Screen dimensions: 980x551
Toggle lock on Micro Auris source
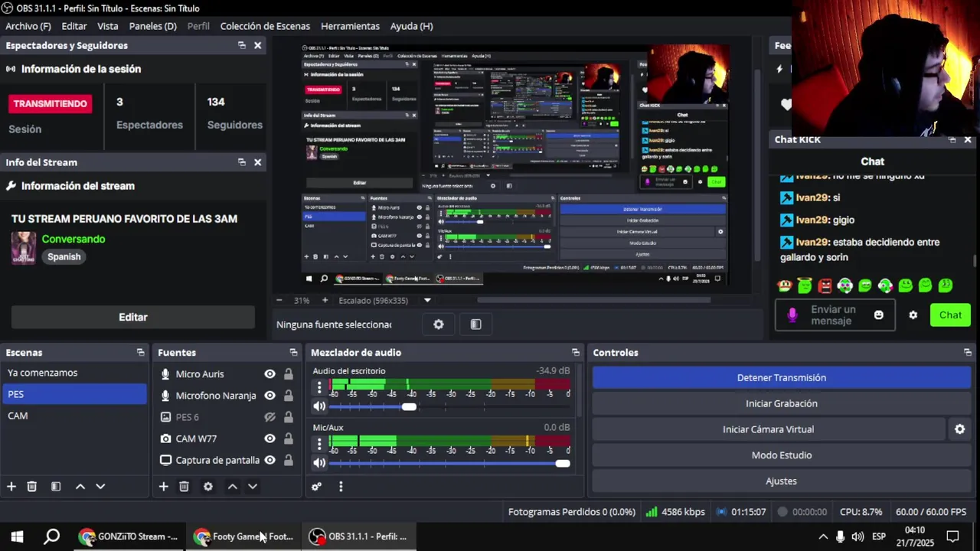coord(289,374)
